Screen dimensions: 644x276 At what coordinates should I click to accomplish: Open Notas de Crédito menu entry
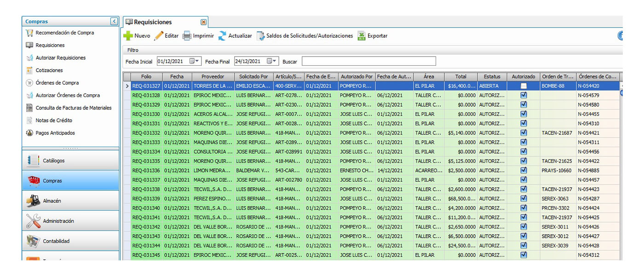tap(54, 121)
